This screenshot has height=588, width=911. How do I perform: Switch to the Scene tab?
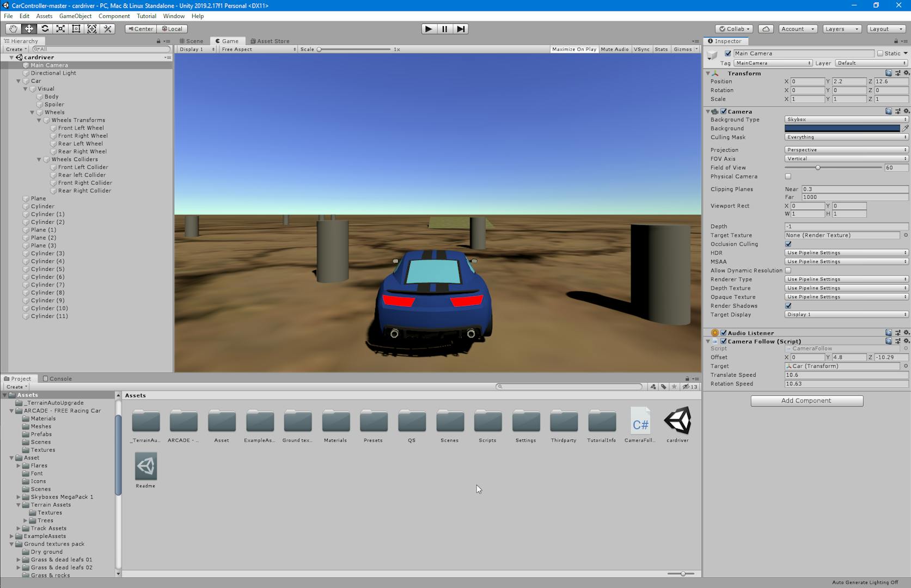coord(191,41)
